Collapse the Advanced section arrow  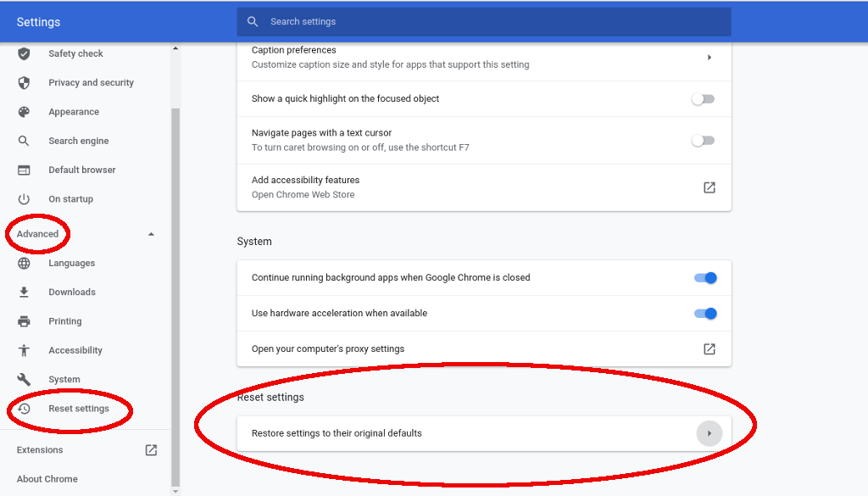click(151, 234)
